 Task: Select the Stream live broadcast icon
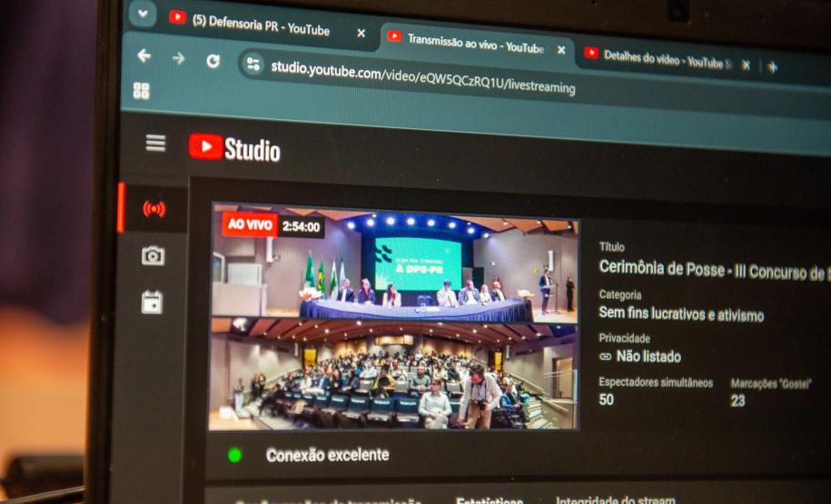point(153,210)
